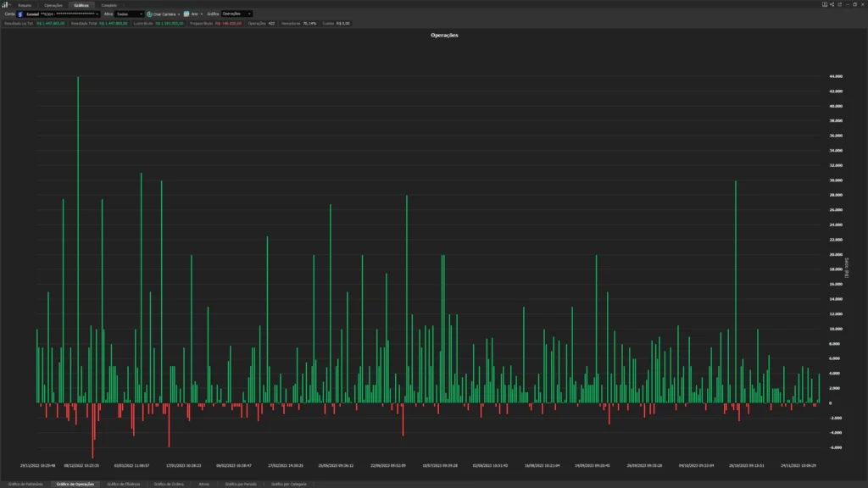Open the Gráfico 'Operações' dropdown

tap(249, 14)
